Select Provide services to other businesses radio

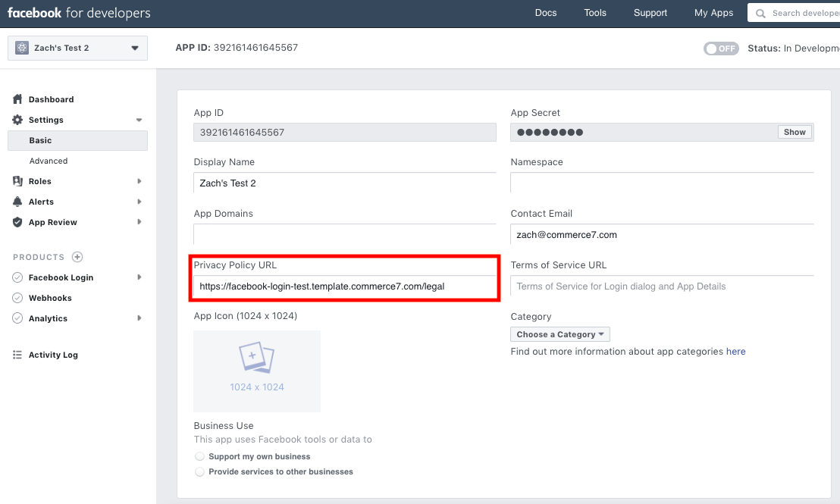(200, 472)
